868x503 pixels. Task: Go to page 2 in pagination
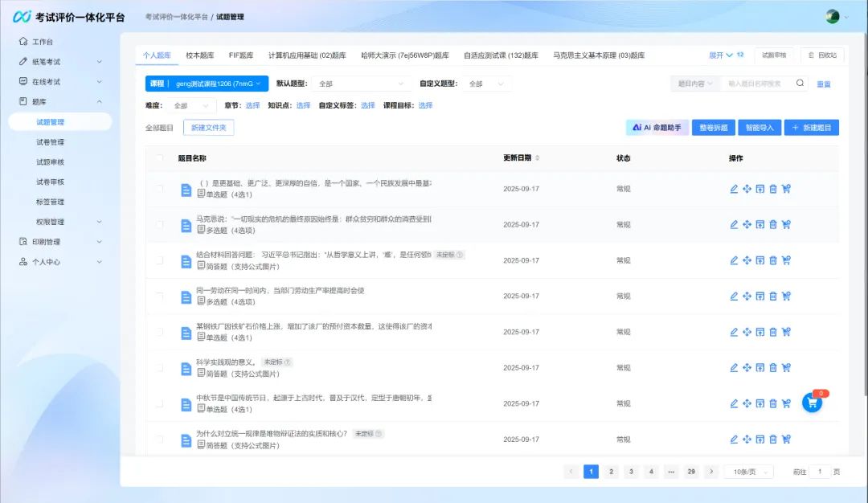(611, 472)
